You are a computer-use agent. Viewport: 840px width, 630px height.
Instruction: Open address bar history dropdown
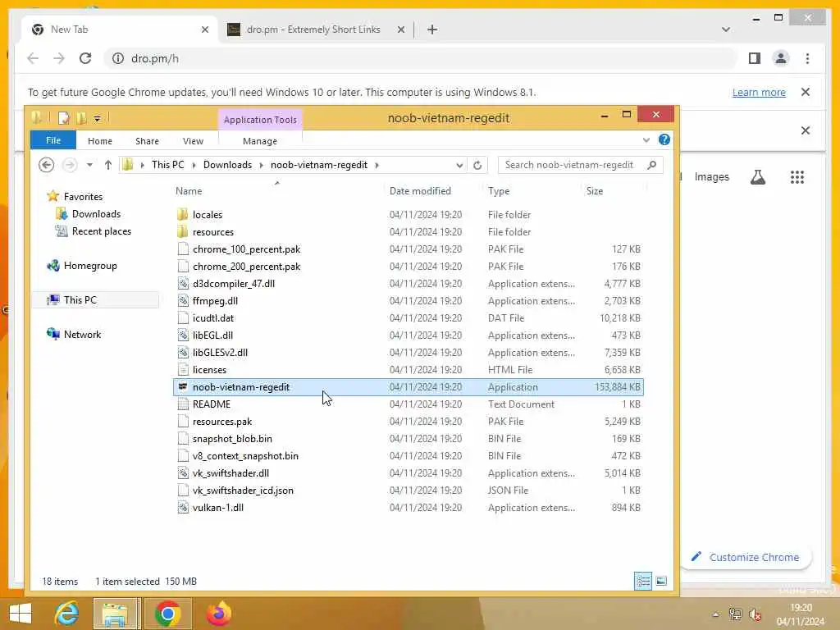459,166
